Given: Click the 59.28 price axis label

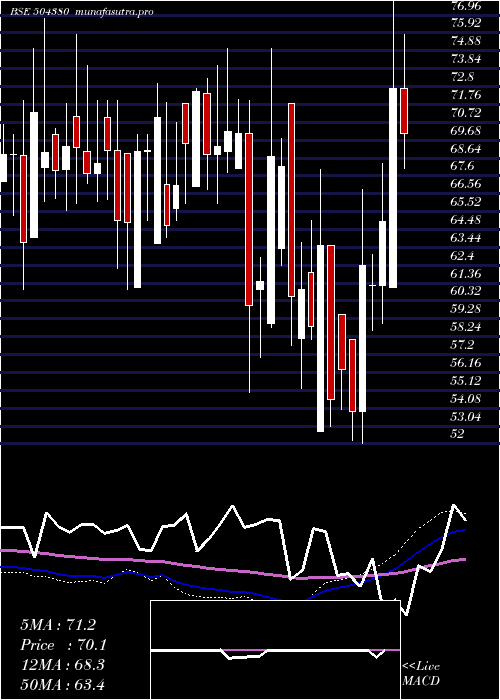Looking at the screenshot, I should [466, 309].
